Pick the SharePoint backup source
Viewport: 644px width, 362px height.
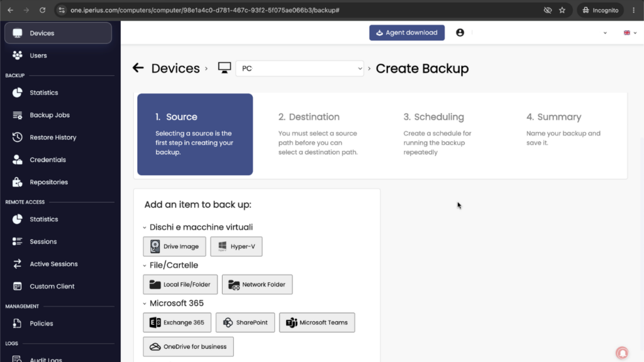(245, 322)
